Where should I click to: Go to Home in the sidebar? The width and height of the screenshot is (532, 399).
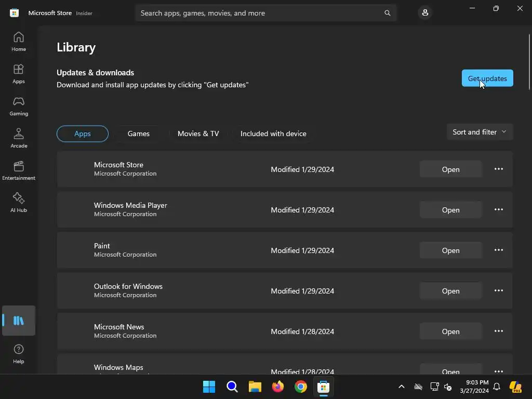[18, 42]
